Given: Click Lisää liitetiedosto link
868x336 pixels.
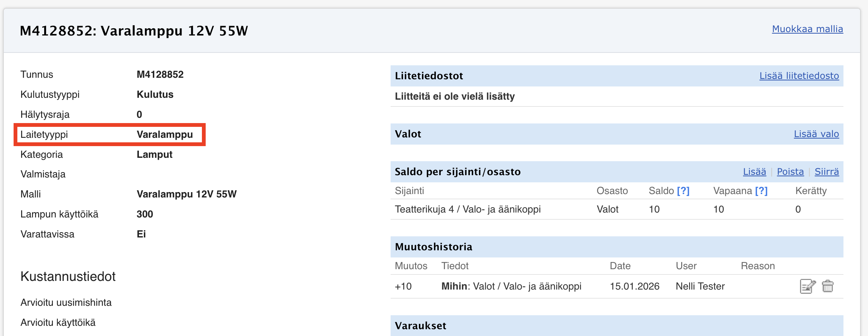Looking at the screenshot, I should 799,76.
